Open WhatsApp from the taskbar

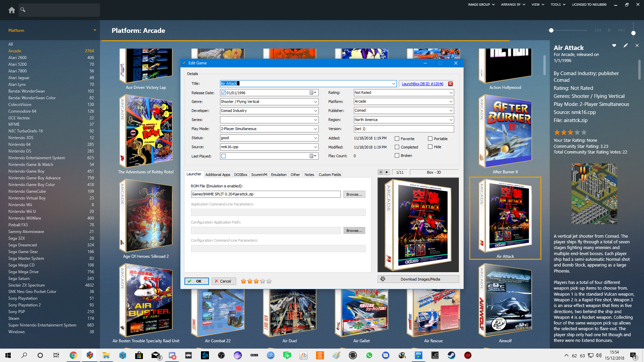click(369, 355)
